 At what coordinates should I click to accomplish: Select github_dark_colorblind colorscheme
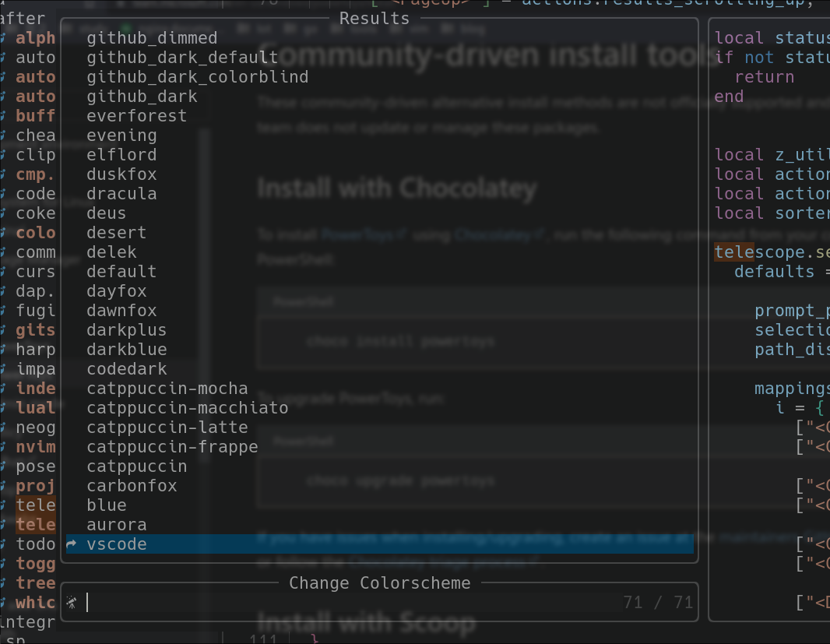click(198, 77)
